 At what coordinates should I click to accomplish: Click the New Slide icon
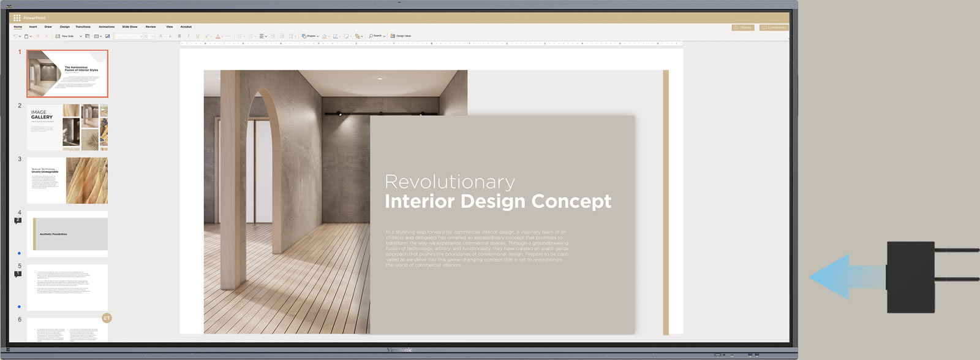click(58, 36)
